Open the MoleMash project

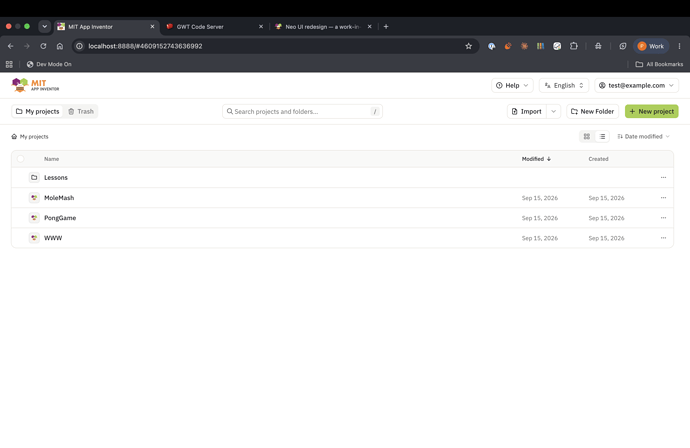click(59, 198)
